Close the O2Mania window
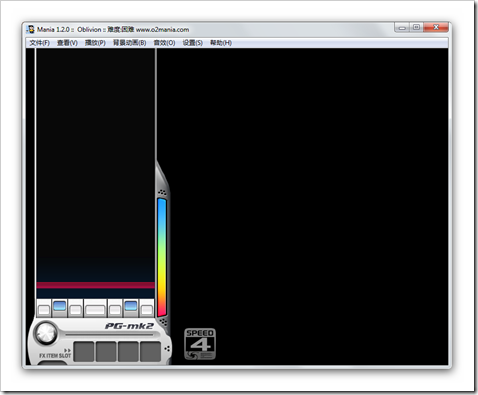The height and width of the screenshot is (395, 478). (436, 28)
